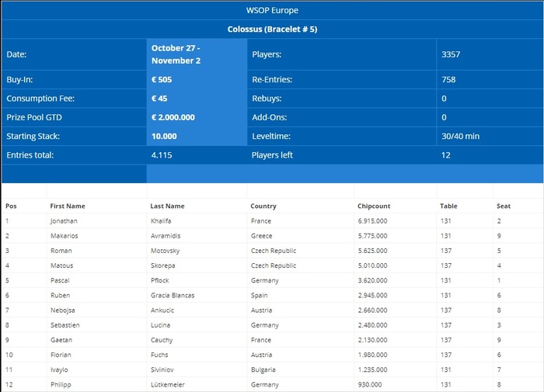Select first name 'Nebojsa'
The height and width of the screenshot is (392, 544).
tap(62, 310)
